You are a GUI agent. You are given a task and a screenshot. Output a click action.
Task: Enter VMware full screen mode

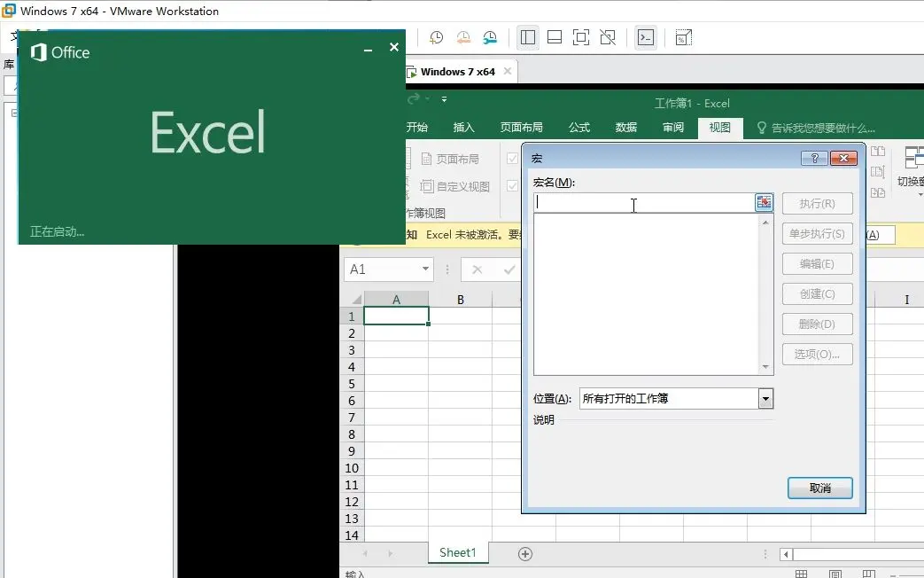(x=581, y=38)
